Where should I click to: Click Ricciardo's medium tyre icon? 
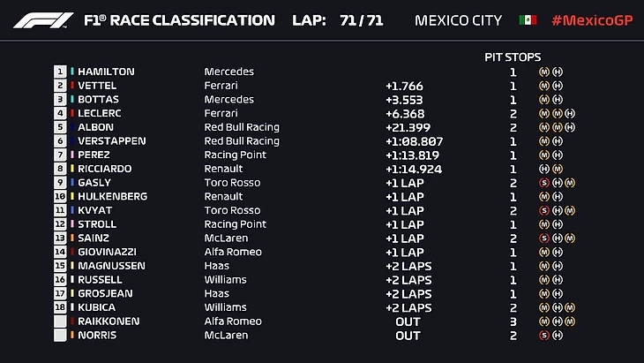(x=558, y=169)
